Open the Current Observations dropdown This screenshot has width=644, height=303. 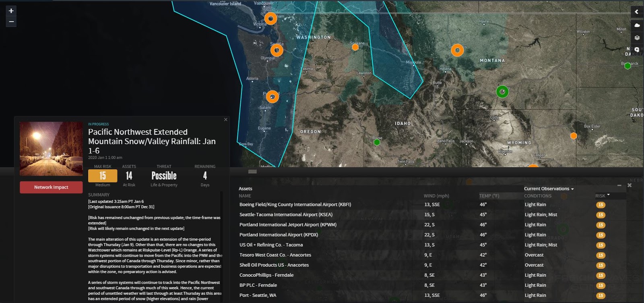click(x=549, y=189)
